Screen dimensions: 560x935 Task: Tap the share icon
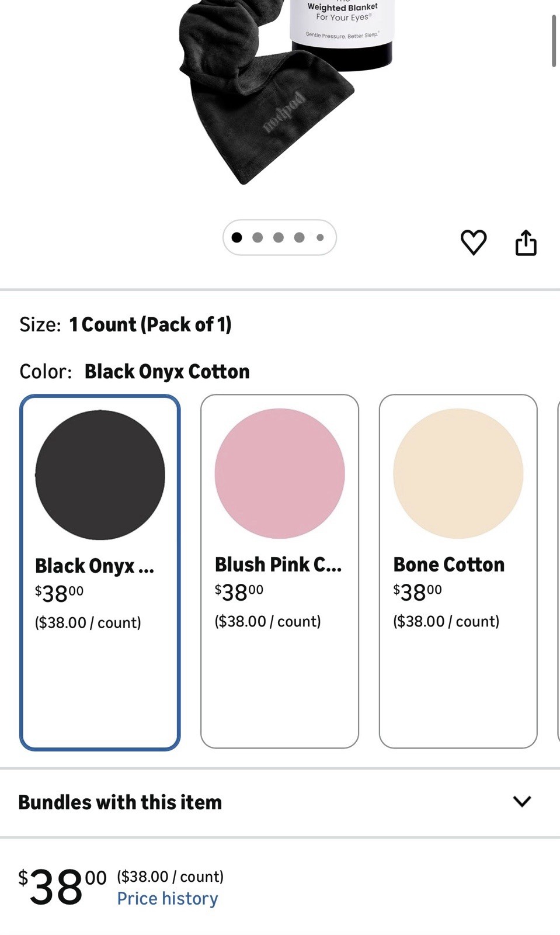526,243
